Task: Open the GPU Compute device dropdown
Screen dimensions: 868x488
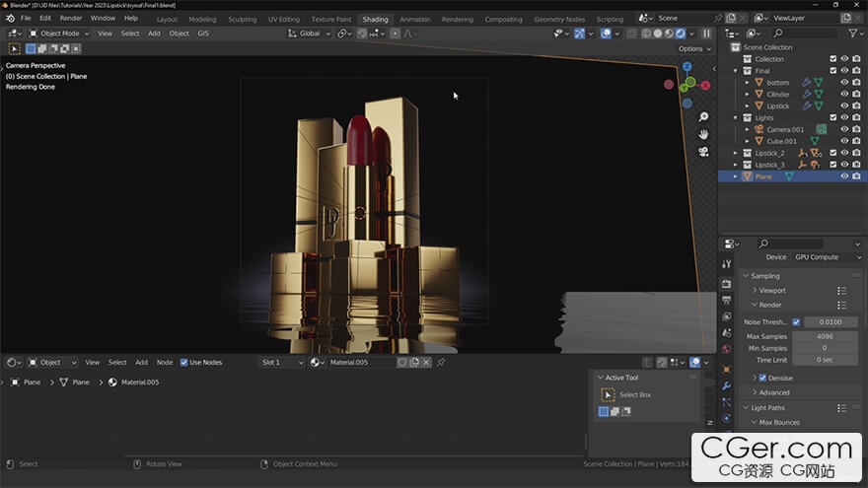Action: (828, 257)
